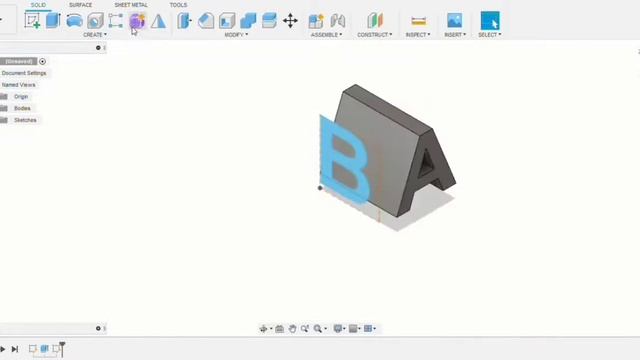The image size is (640, 360).
Task: Collapse the browser panel with dot button
Action: 98,48
